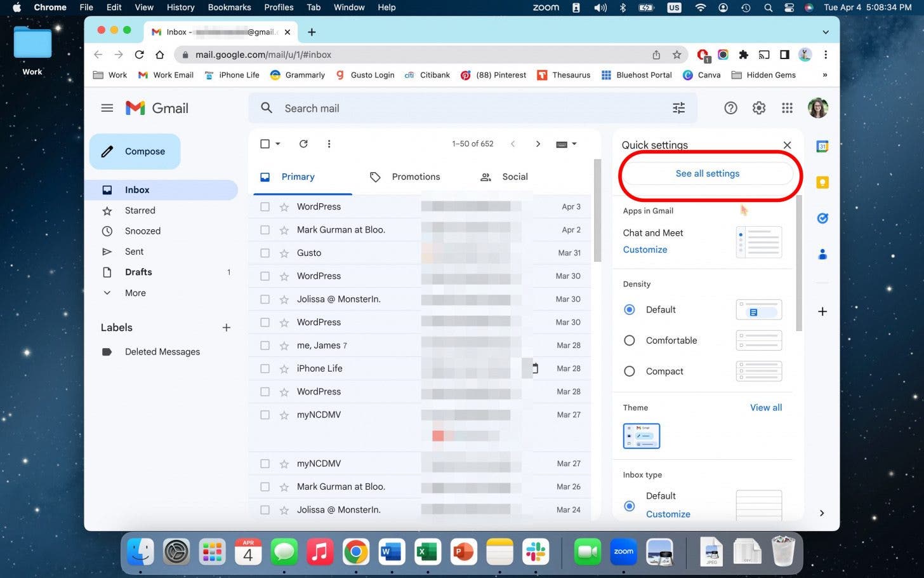Open the Gmail main menu hamburger icon
Image resolution: width=924 pixels, height=578 pixels.
point(107,108)
